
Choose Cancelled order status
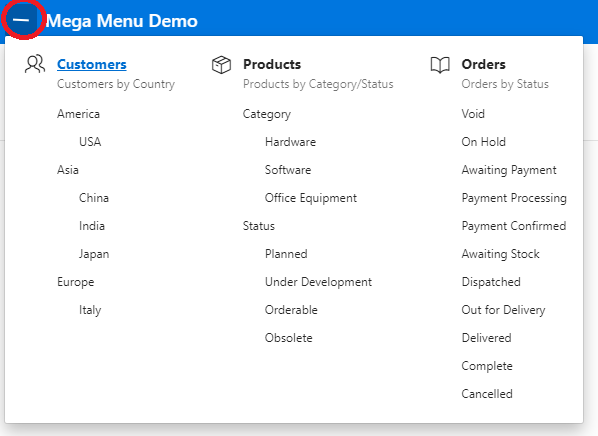click(x=487, y=394)
